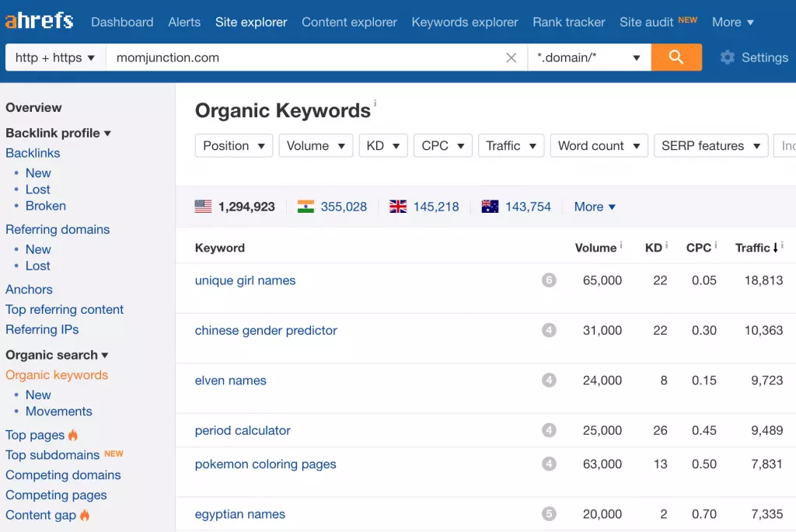
Task: Sort by the Volume column header
Action: tap(595, 248)
